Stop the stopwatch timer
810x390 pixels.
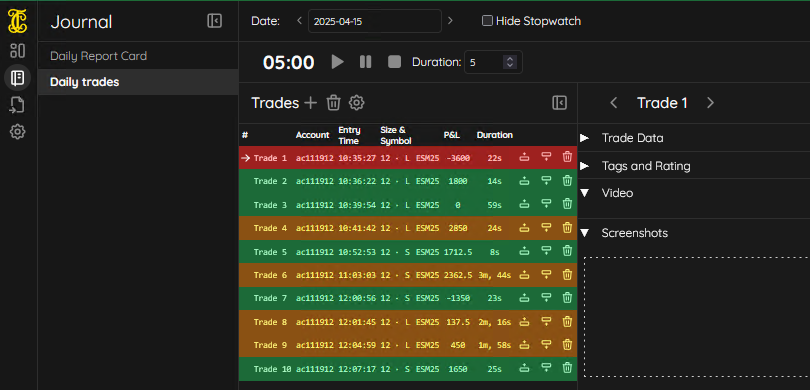pos(395,62)
